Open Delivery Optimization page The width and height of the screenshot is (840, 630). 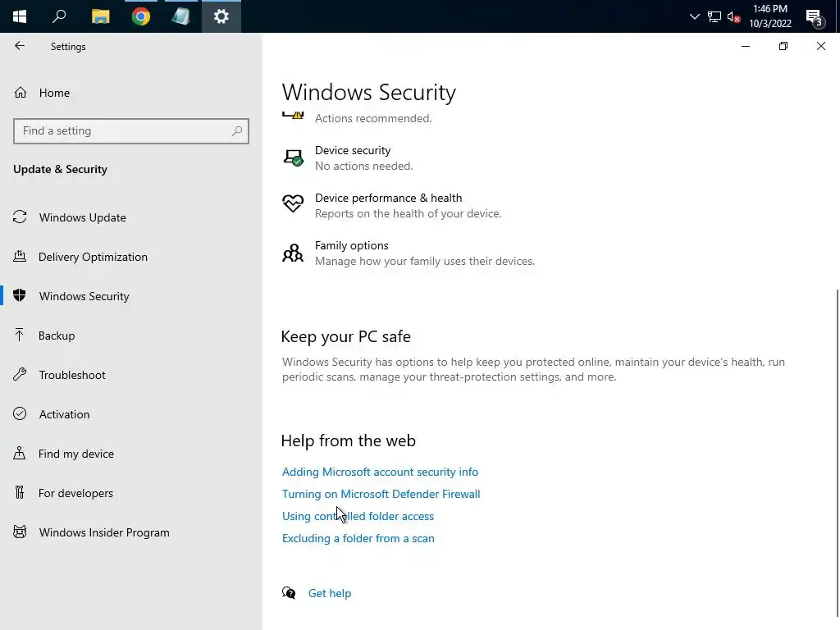93,257
